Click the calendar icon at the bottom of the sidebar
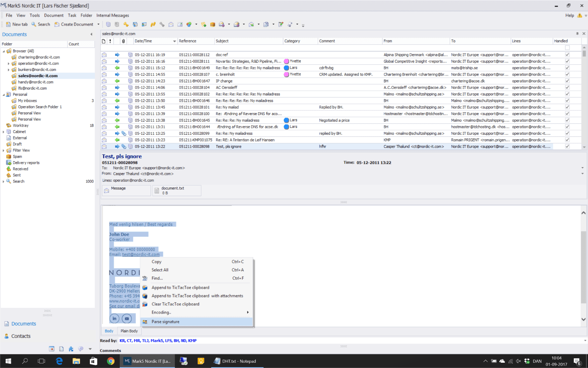Screen dimensions: 588x368 coord(52,349)
